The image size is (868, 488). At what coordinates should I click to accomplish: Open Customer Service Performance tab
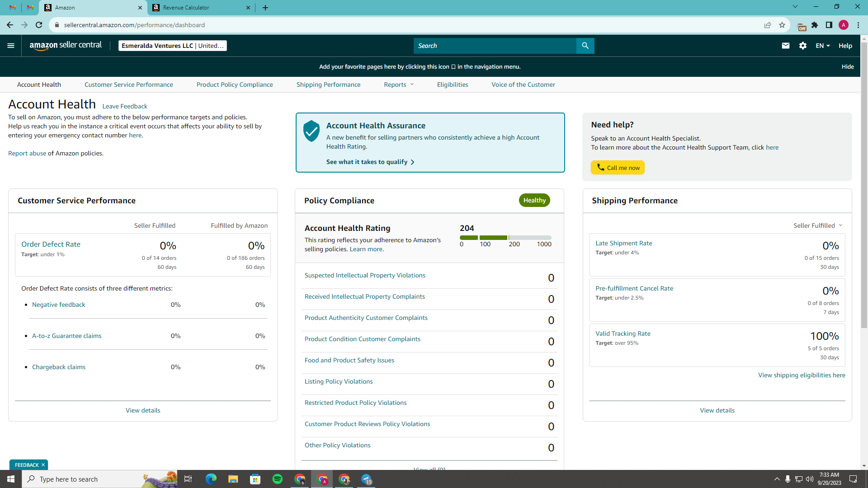(x=129, y=84)
